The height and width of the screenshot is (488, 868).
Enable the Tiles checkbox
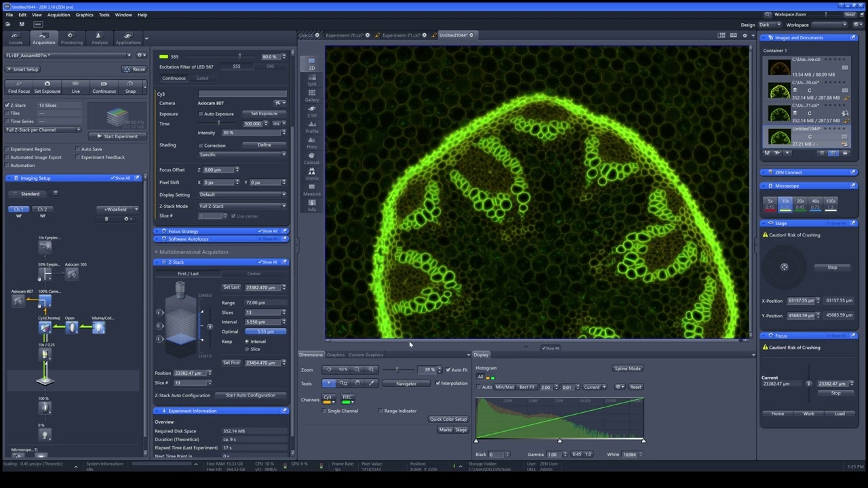(7, 113)
